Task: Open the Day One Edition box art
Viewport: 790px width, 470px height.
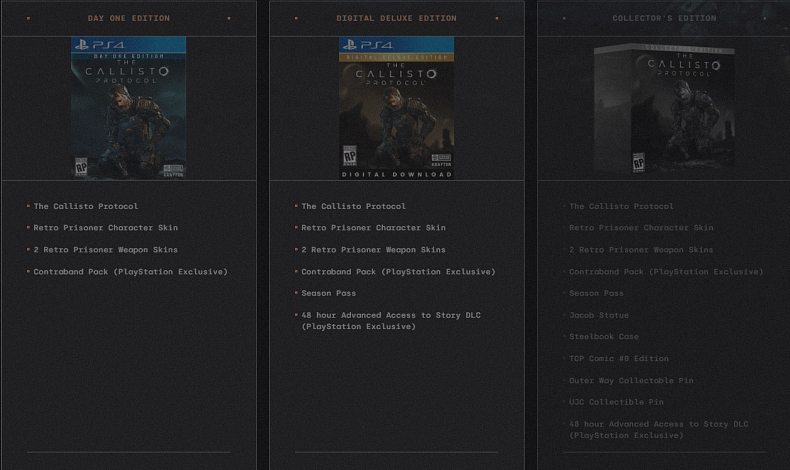Action: pos(128,108)
